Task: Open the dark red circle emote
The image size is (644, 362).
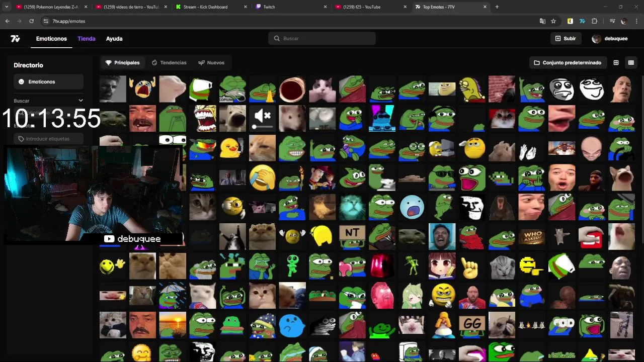Action: tap(292, 89)
